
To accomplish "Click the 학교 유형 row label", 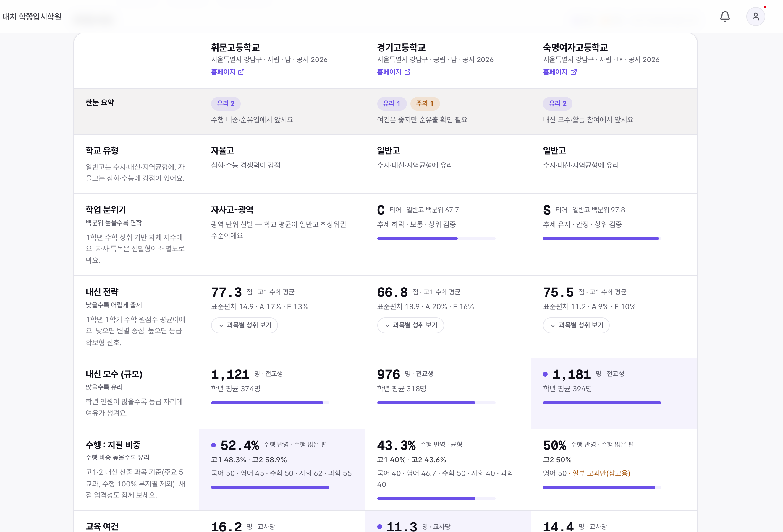I will click(102, 150).
